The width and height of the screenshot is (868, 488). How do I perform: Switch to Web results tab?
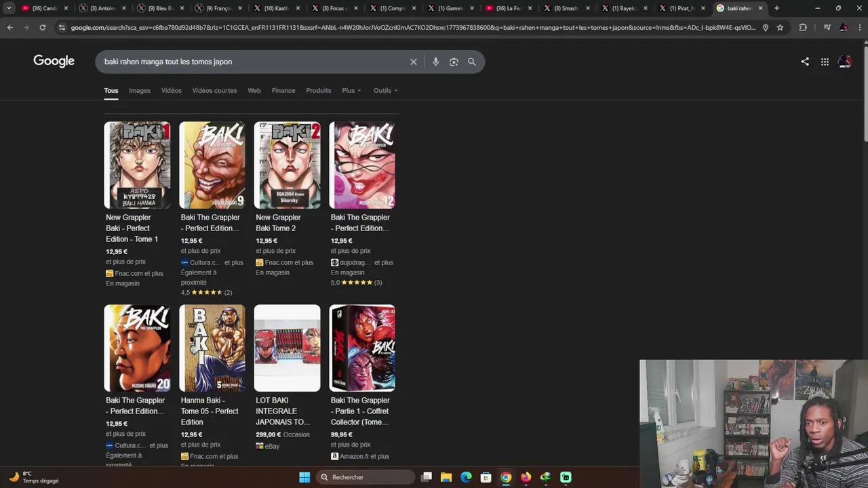[254, 90]
